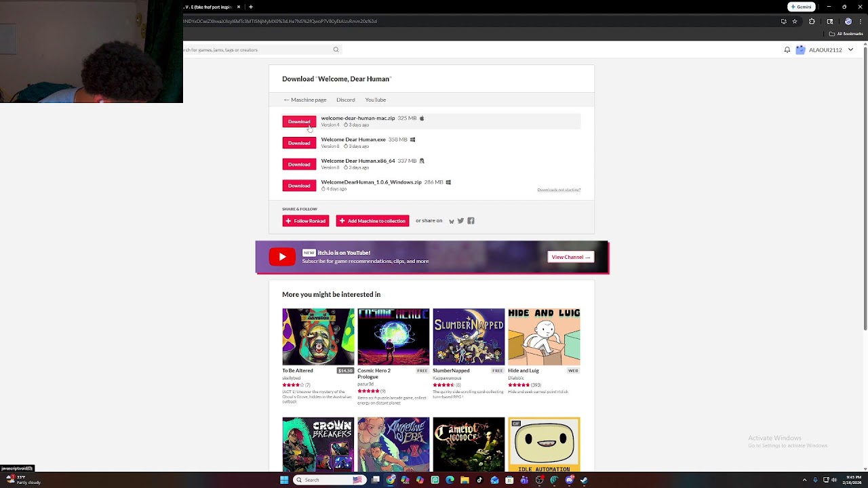Open Hide and Luig game thumbnail
Viewport: 868px width, 488px height.
[x=544, y=337]
